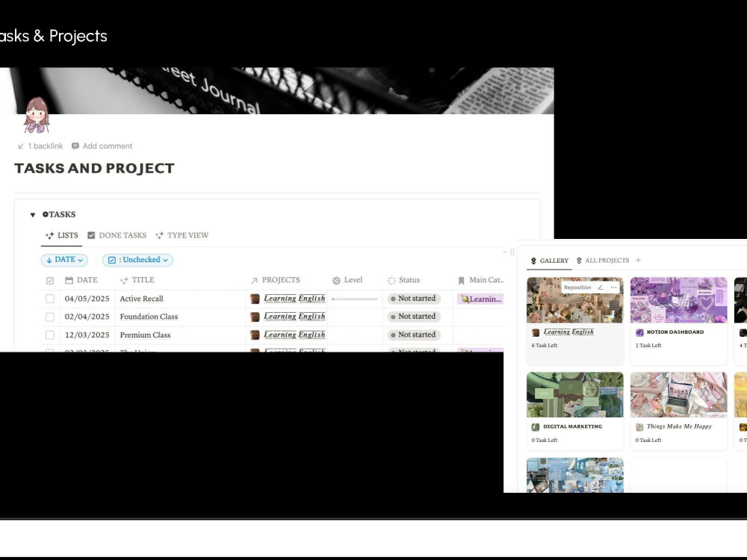Click the 04/05/2025 date cell
This screenshot has width=747, height=560.
[x=87, y=299]
